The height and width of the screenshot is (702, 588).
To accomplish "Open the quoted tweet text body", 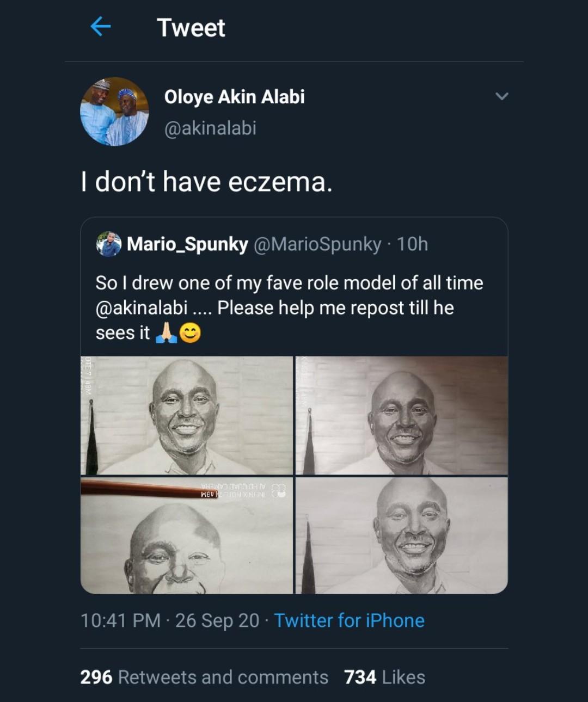I will (x=289, y=295).
